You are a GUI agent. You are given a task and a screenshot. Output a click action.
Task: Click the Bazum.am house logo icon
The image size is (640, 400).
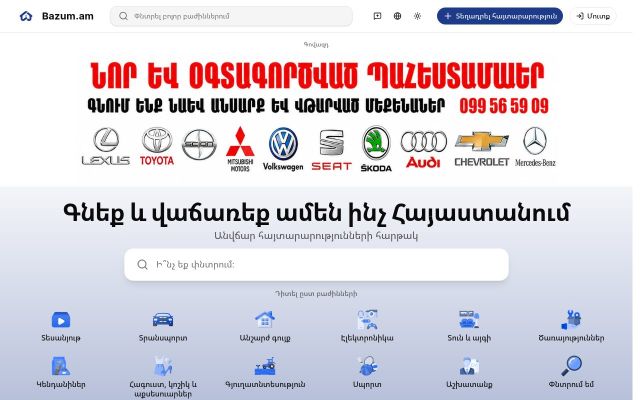coord(26,16)
